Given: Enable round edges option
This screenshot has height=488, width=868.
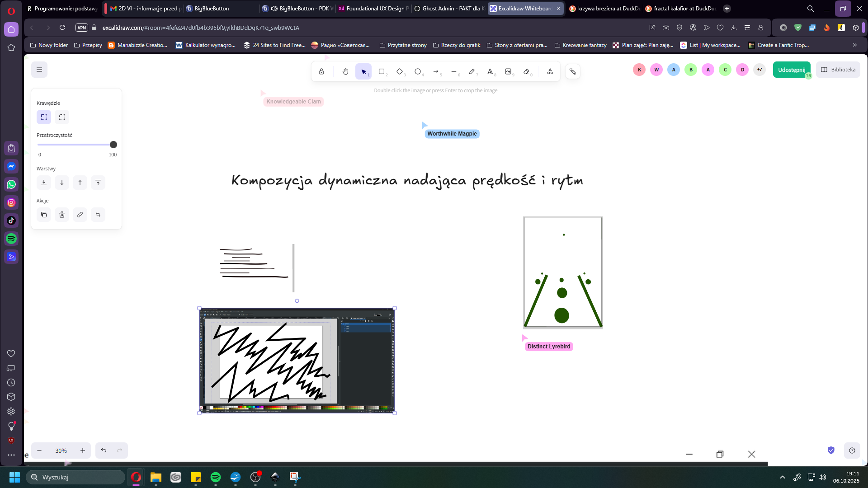Looking at the screenshot, I should click(62, 117).
